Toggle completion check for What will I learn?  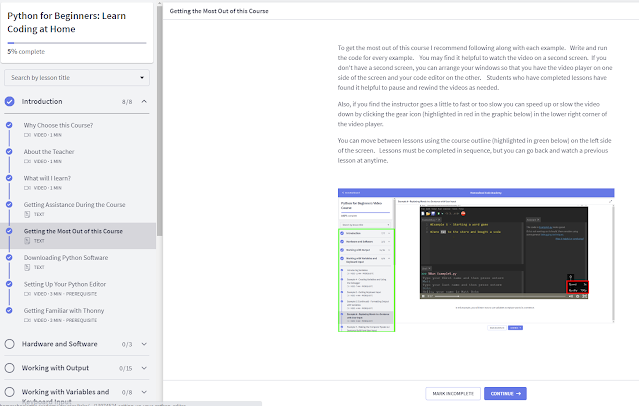pos(9,178)
